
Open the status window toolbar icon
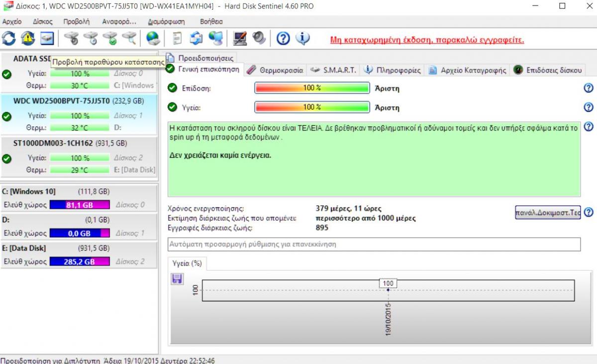click(x=47, y=38)
